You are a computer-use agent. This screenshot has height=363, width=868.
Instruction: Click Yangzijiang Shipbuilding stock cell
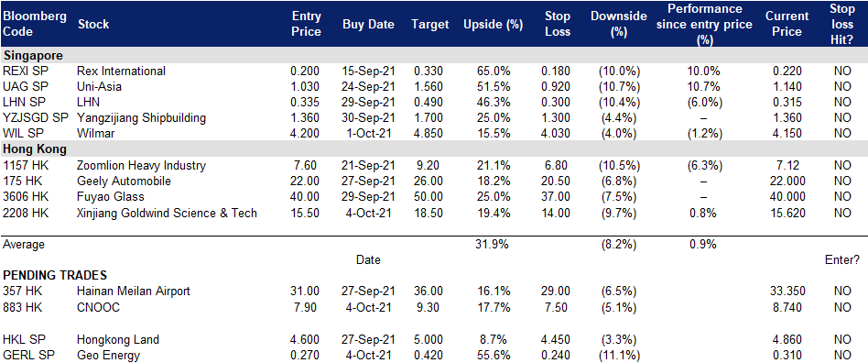142,117
